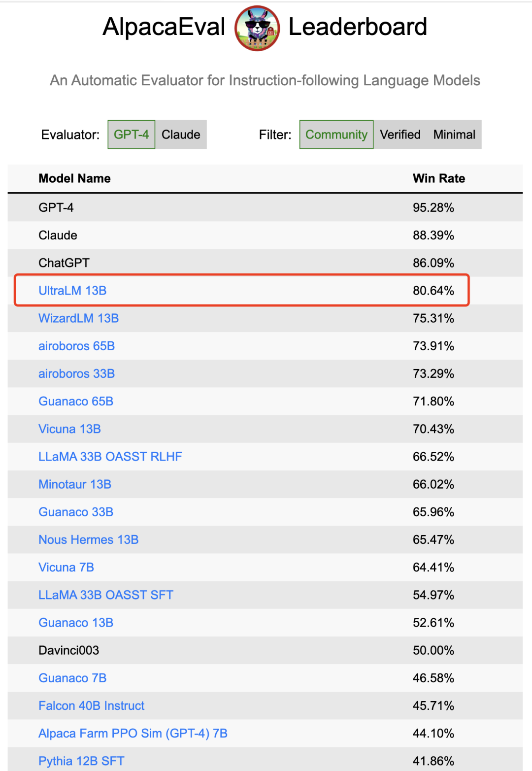Click the 75.31% win rate value
Image resolution: width=532 pixels, height=771 pixels.
[433, 318]
